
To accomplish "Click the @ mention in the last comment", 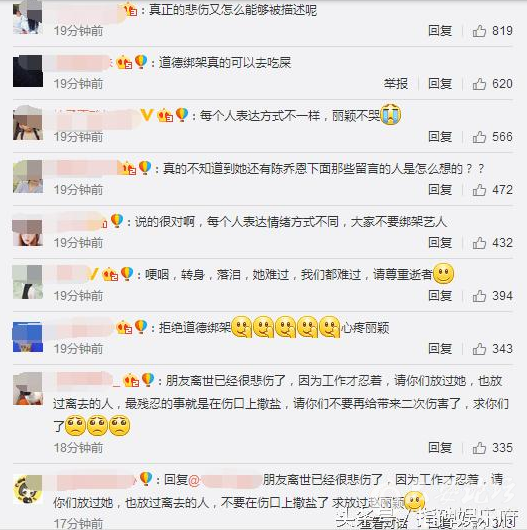I will (x=194, y=480).
